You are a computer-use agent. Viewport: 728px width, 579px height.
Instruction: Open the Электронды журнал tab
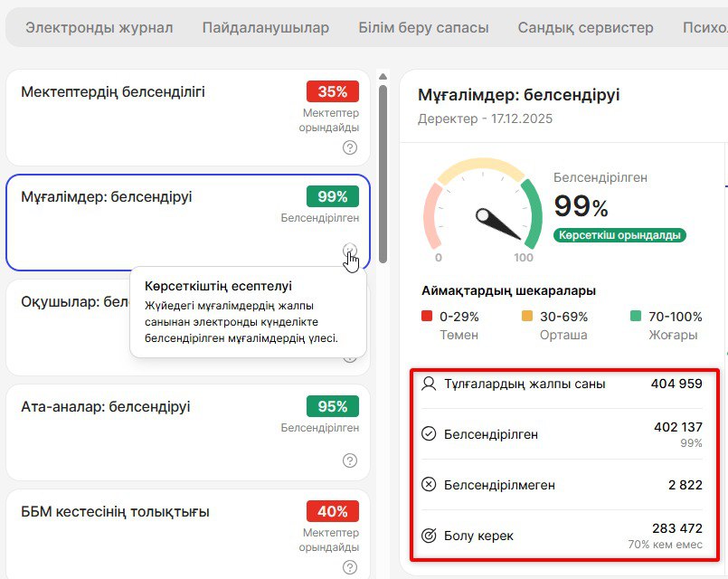click(99, 27)
